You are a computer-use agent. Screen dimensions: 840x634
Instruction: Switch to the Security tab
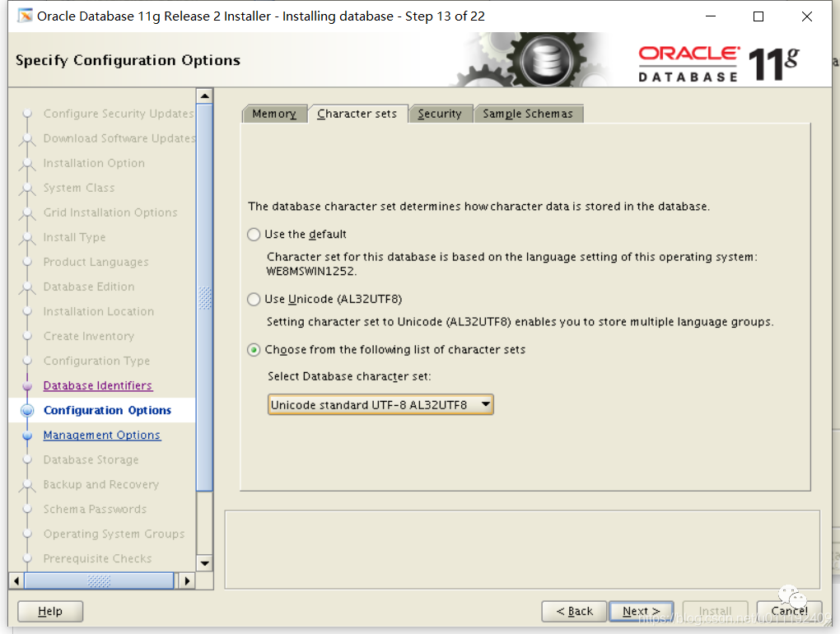click(x=439, y=114)
